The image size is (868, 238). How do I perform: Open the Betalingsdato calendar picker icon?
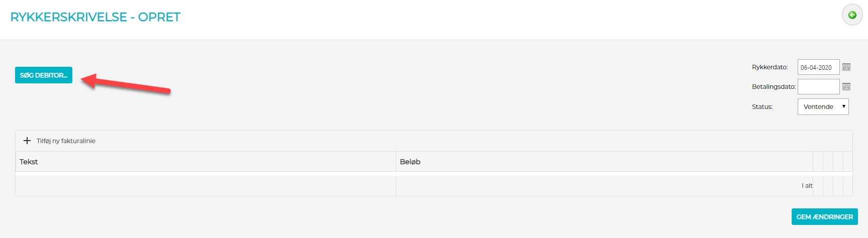(846, 86)
